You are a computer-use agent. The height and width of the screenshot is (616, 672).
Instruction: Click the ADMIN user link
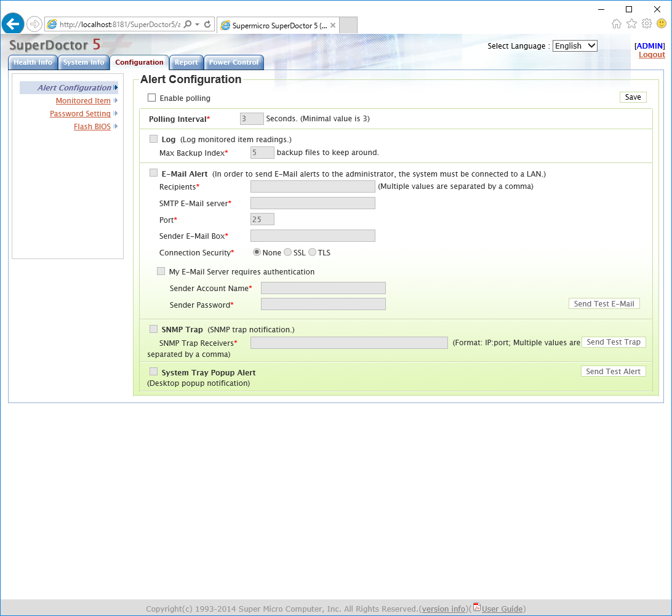pyautogui.click(x=650, y=46)
